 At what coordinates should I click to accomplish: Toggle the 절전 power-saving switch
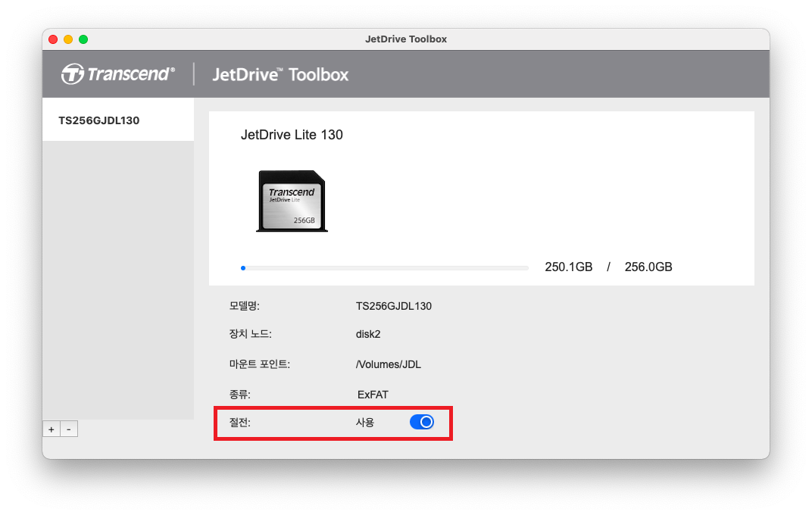click(x=422, y=423)
